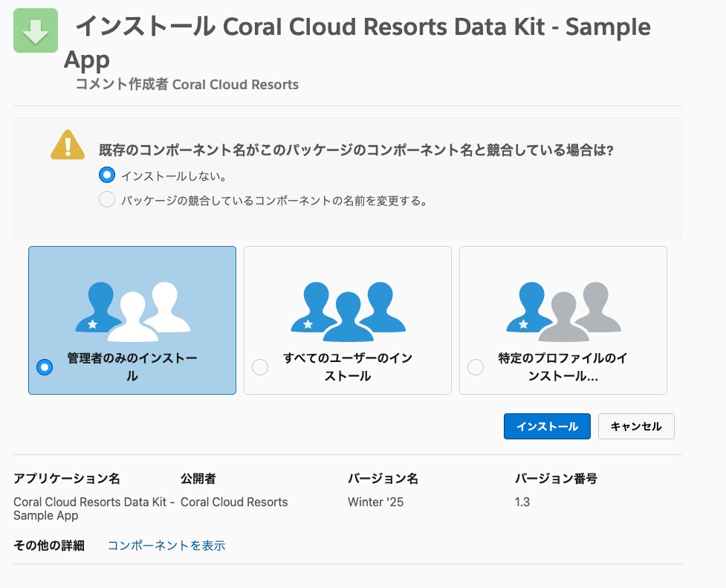Click the バージョン名 column header
Screen dimensions: 726x588
pyautogui.click(x=383, y=478)
